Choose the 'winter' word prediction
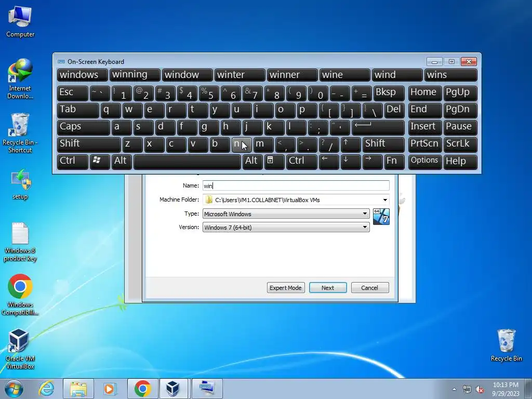The height and width of the screenshot is (399, 532). (x=240, y=75)
